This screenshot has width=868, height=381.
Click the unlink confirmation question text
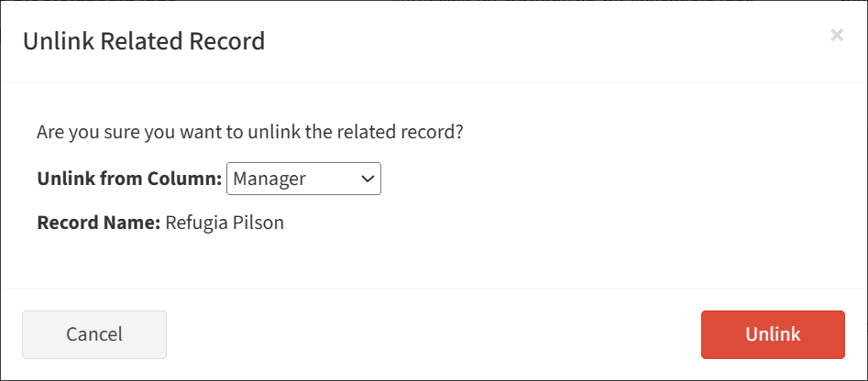250,132
